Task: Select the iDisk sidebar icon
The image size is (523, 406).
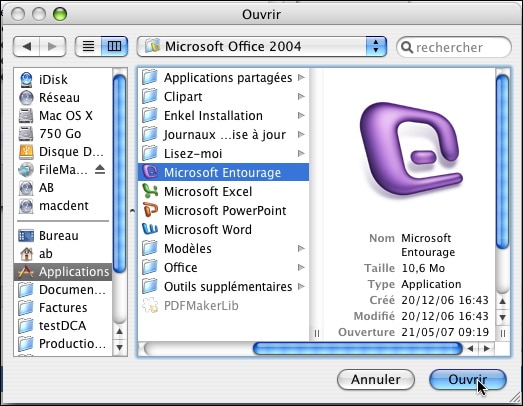Action: [x=26, y=80]
